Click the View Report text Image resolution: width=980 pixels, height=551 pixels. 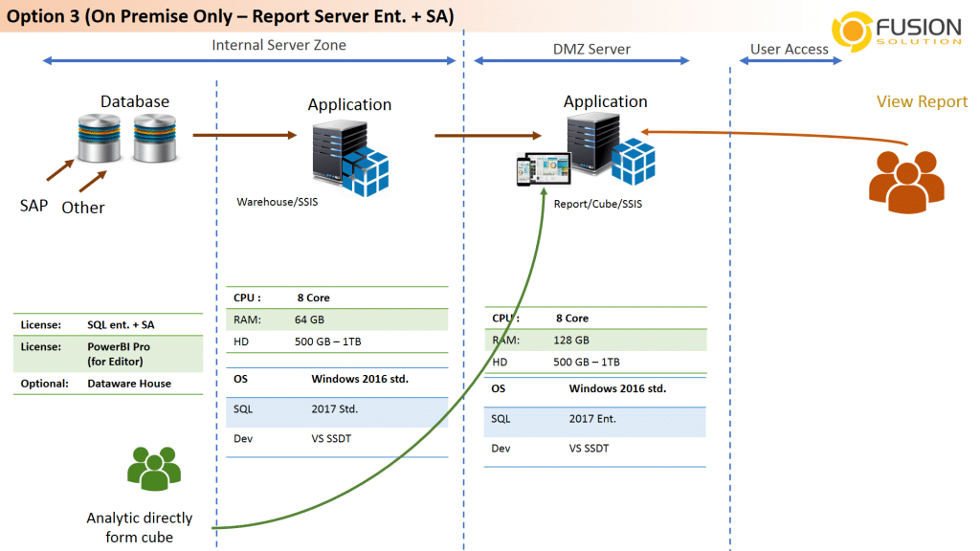click(x=922, y=101)
